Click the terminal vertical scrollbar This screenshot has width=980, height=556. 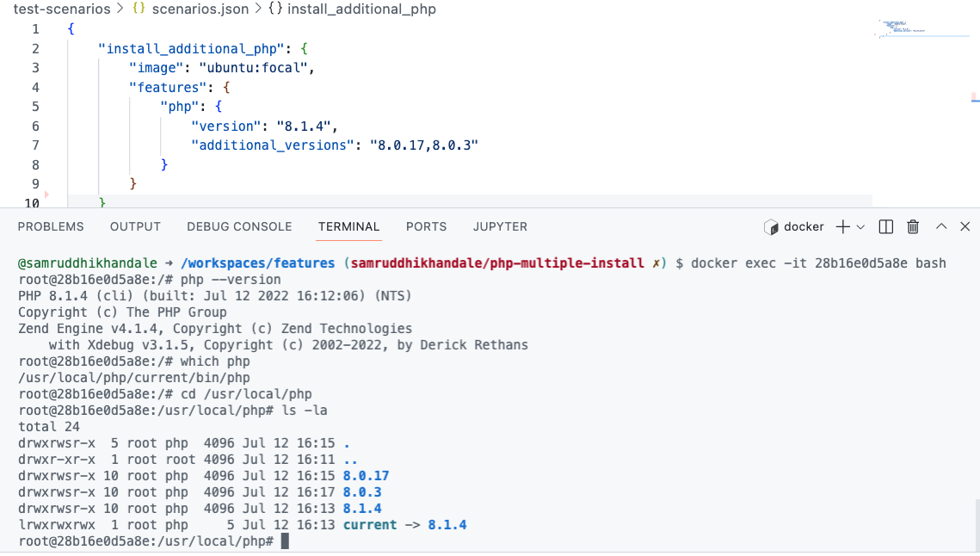[x=977, y=525]
